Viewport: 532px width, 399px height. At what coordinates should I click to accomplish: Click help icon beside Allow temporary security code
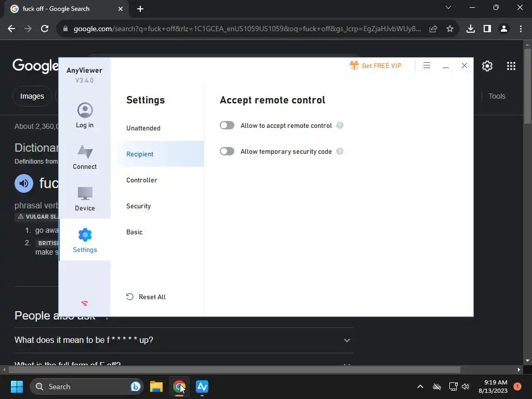coord(340,151)
